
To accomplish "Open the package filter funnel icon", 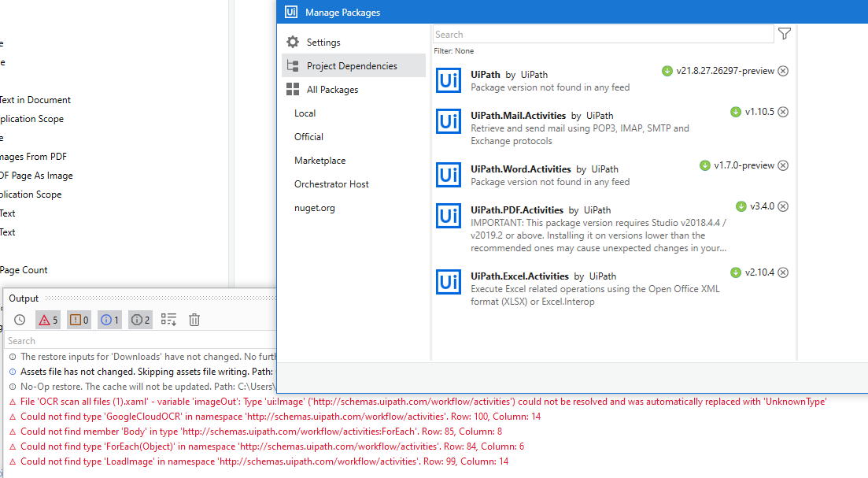I will pos(785,34).
